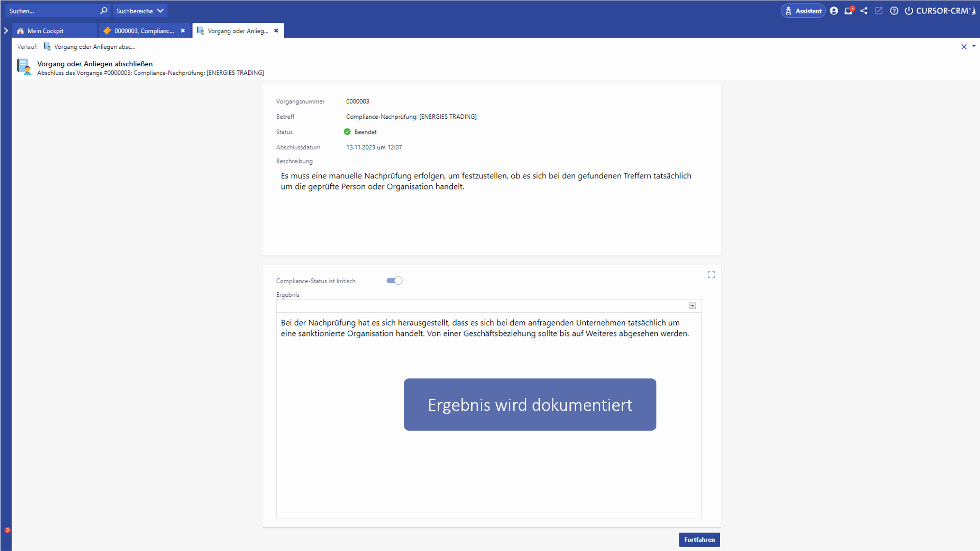Close the Vorgang oder Anlieg... tab
Viewport: 980px width, 551px height.
[276, 31]
